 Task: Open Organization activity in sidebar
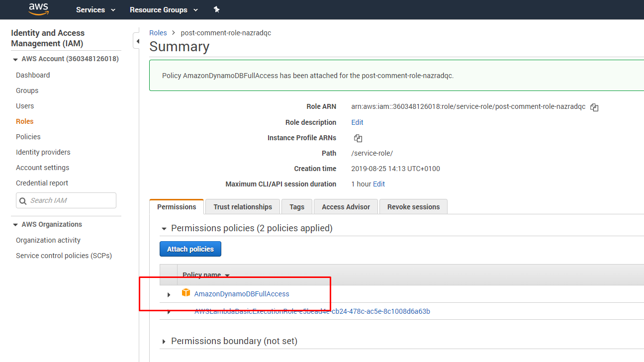48,240
